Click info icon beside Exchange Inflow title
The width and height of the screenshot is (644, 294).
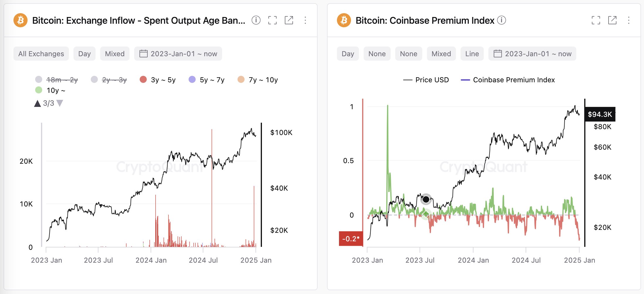point(256,20)
